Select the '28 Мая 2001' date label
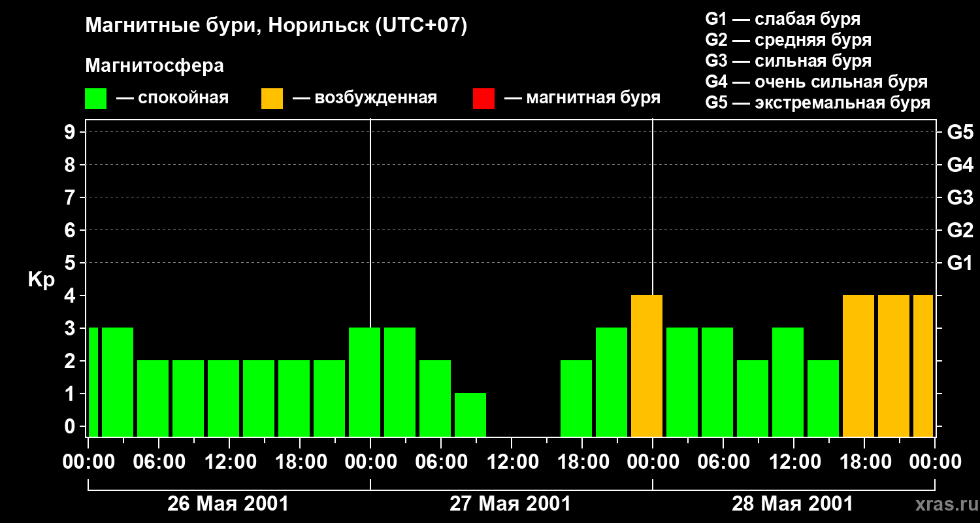This screenshot has height=523, width=980. [x=792, y=504]
